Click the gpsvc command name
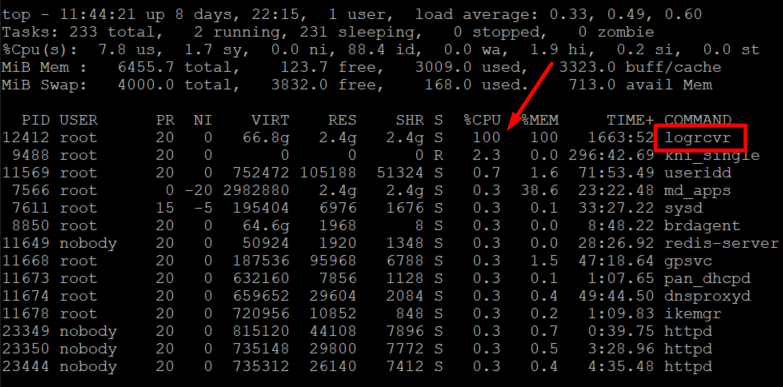783x387 pixels. click(689, 262)
